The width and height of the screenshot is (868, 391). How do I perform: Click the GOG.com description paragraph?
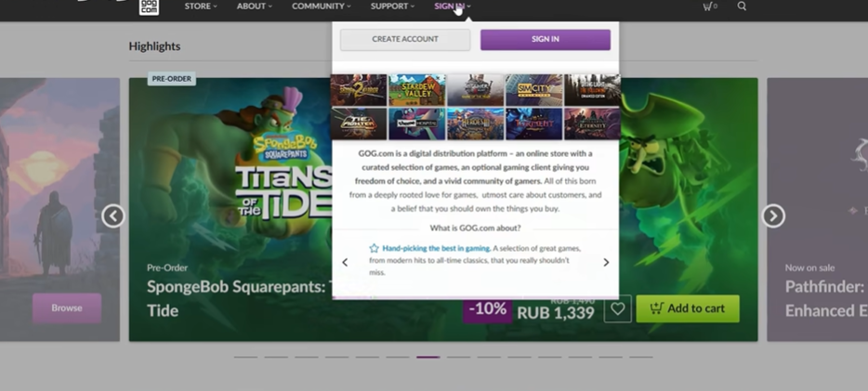[476, 181]
